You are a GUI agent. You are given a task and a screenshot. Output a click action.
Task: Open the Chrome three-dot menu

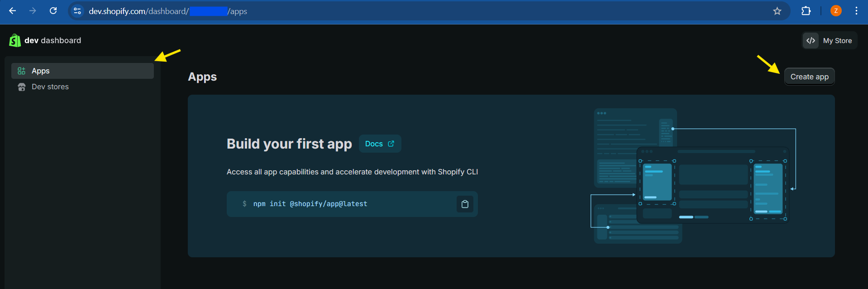click(x=856, y=11)
